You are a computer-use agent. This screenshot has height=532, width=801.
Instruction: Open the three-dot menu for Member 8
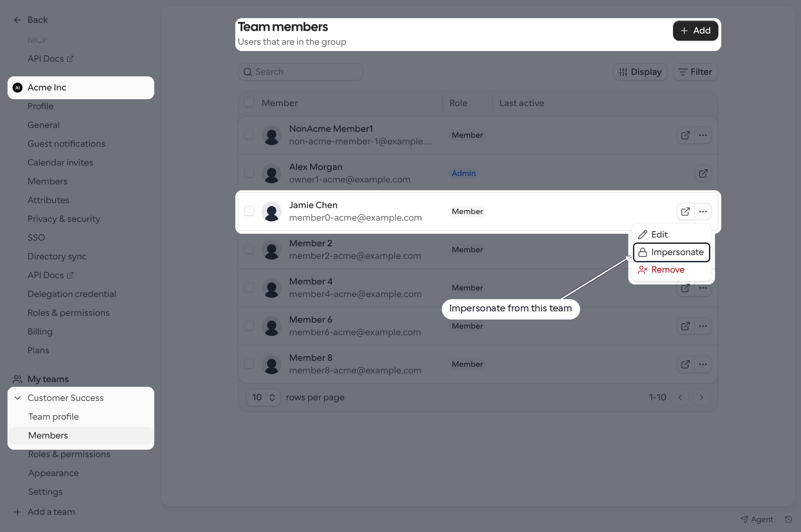click(703, 364)
